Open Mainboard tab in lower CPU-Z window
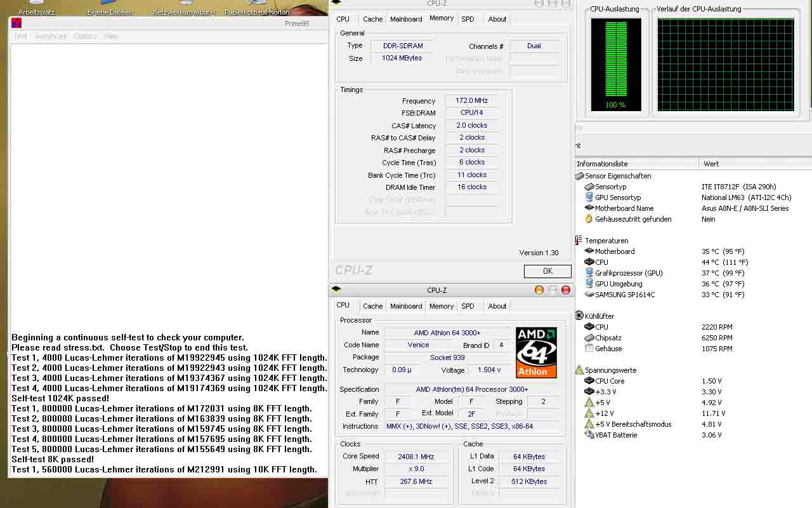 pos(406,306)
